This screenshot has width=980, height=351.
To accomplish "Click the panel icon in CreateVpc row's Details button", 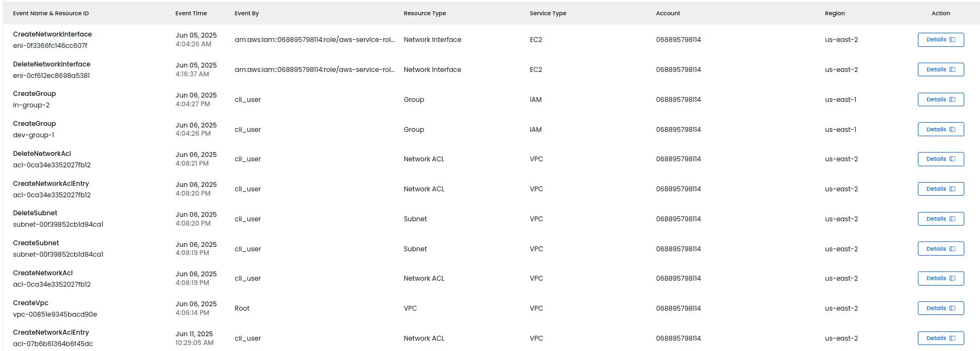I will pos(952,308).
